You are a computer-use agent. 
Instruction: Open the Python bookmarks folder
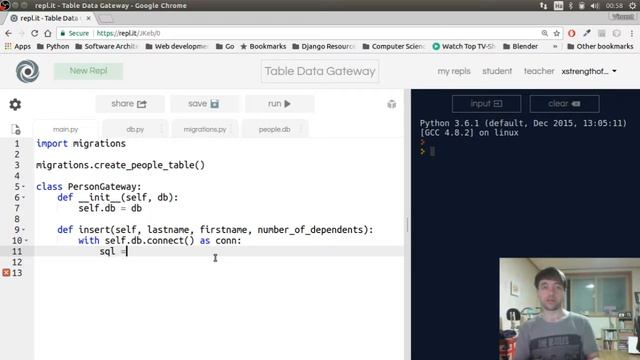[53, 47]
